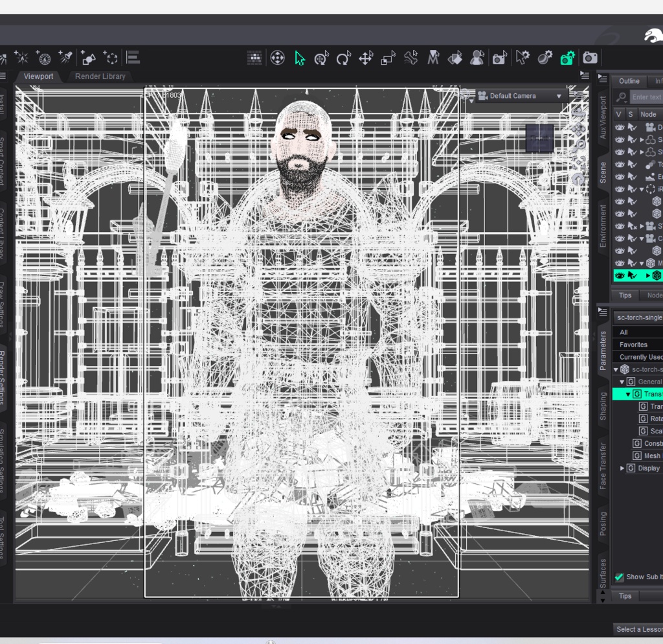Click Tips tab below the Scene list
This screenshot has height=644, width=663.
[x=625, y=295]
